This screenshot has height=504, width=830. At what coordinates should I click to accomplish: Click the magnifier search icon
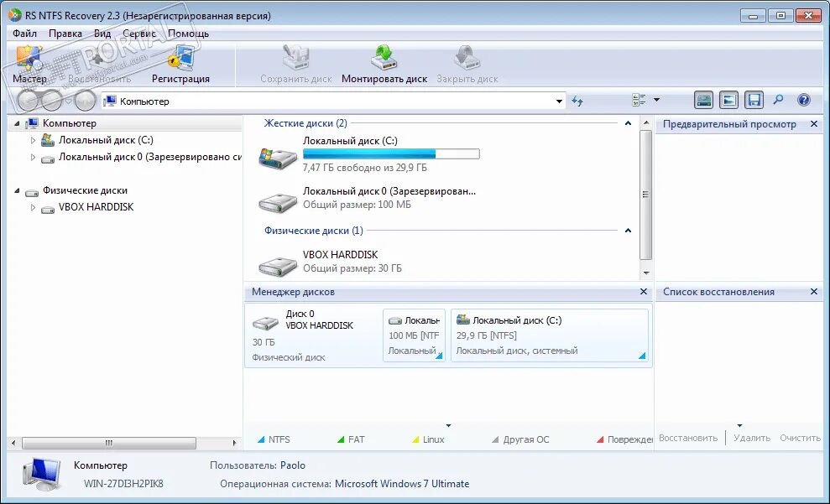[778, 100]
